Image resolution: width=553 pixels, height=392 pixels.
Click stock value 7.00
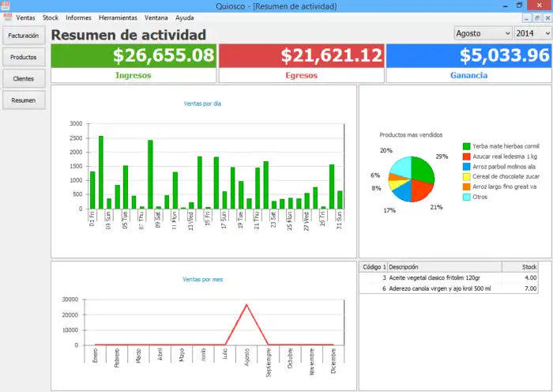530,288
